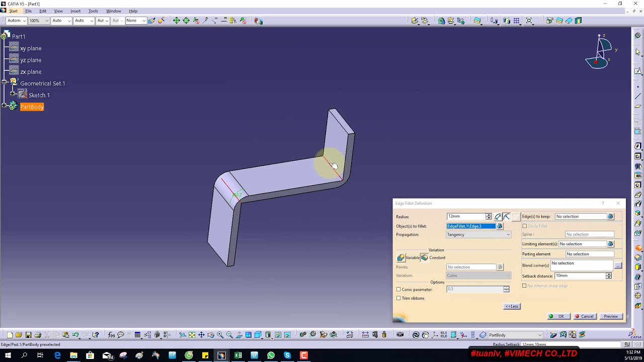Select Part1 in the specification tree
644x362 pixels.
pos(19,37)
